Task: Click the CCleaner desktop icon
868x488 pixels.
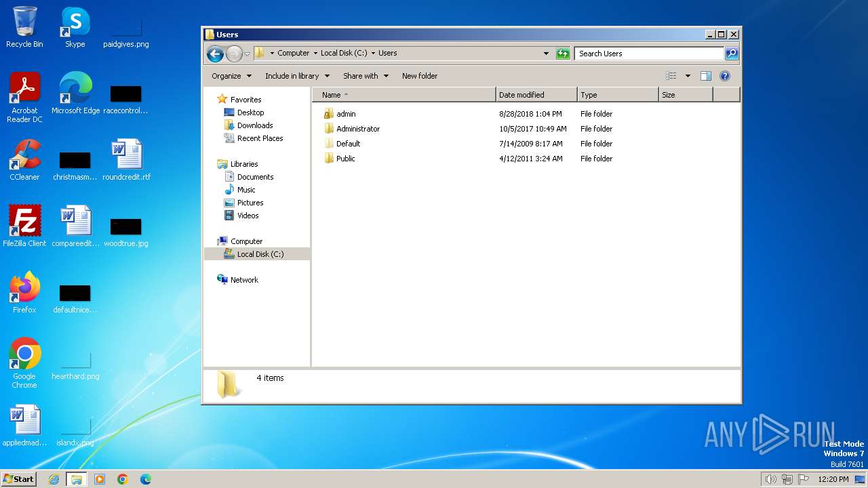Action: (x=24, y=160)
